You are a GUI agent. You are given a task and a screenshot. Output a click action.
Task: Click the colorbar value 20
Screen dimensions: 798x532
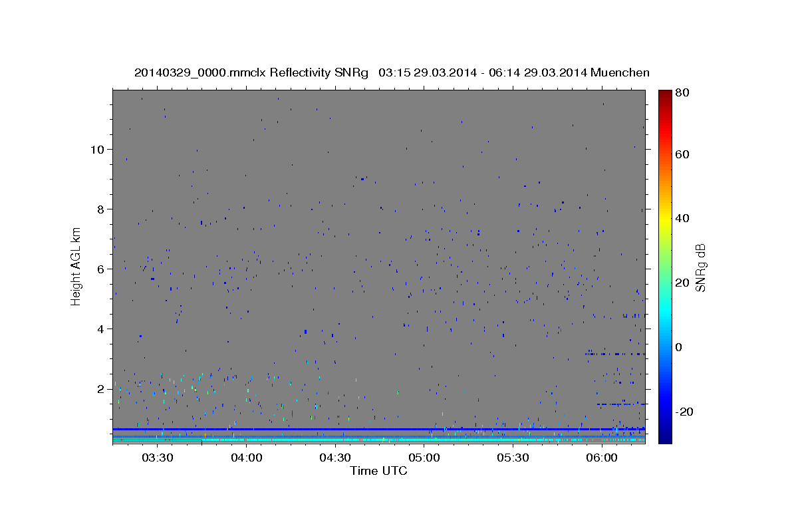pyautogui.click(x=684, y=283)
